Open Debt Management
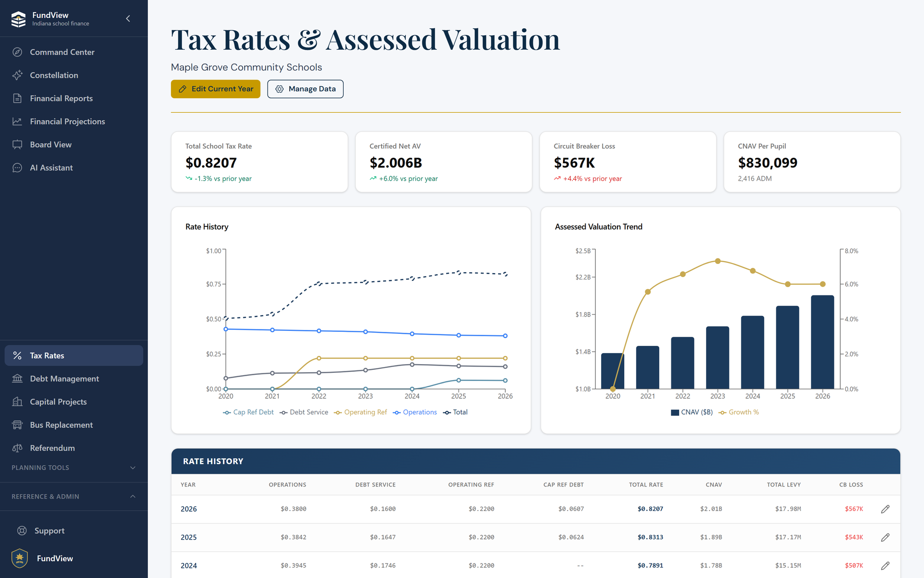Viewport: 924px width, 578px height. [x=74, y=379]
